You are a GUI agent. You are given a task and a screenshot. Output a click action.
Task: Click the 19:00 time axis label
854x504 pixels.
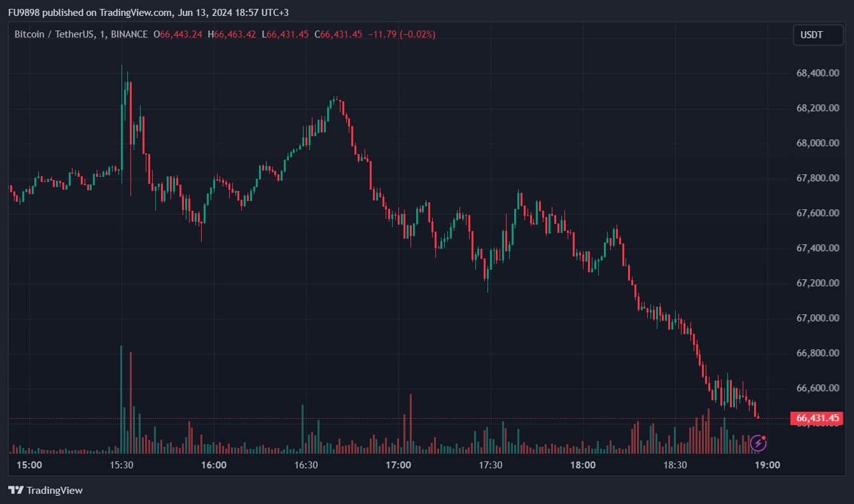click(x=767, y=465)
